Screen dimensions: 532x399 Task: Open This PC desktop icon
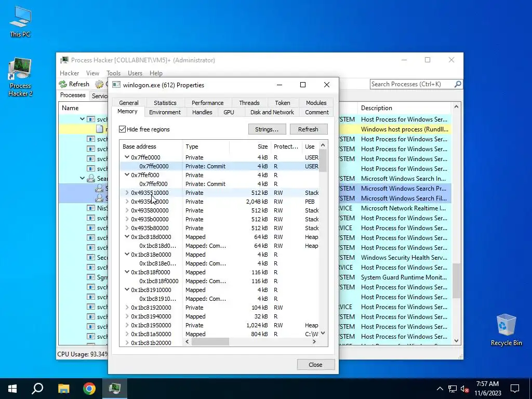click(x=20, y=21)
